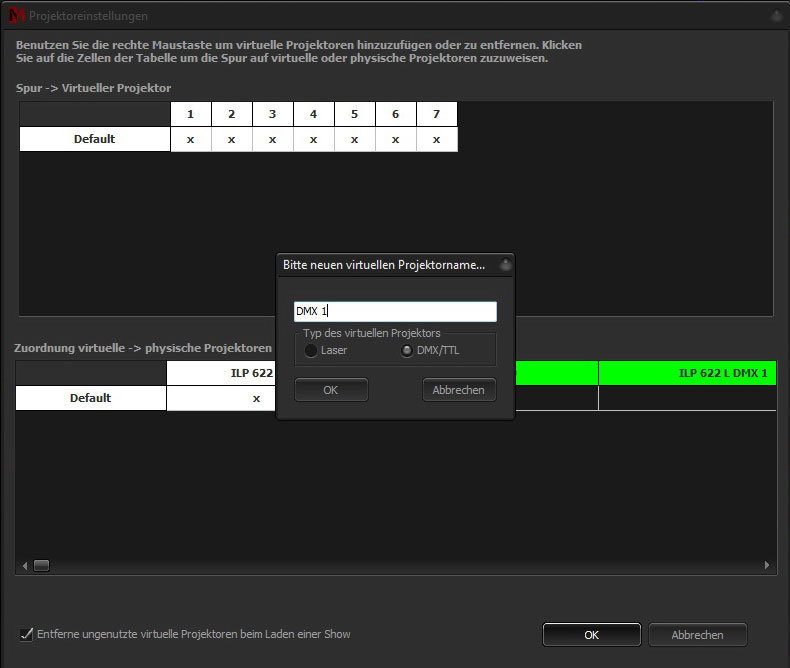Viewport: 790px width, 668px height.
Task: Toggle Default track cell under projector 7
Action: point(436,139)
